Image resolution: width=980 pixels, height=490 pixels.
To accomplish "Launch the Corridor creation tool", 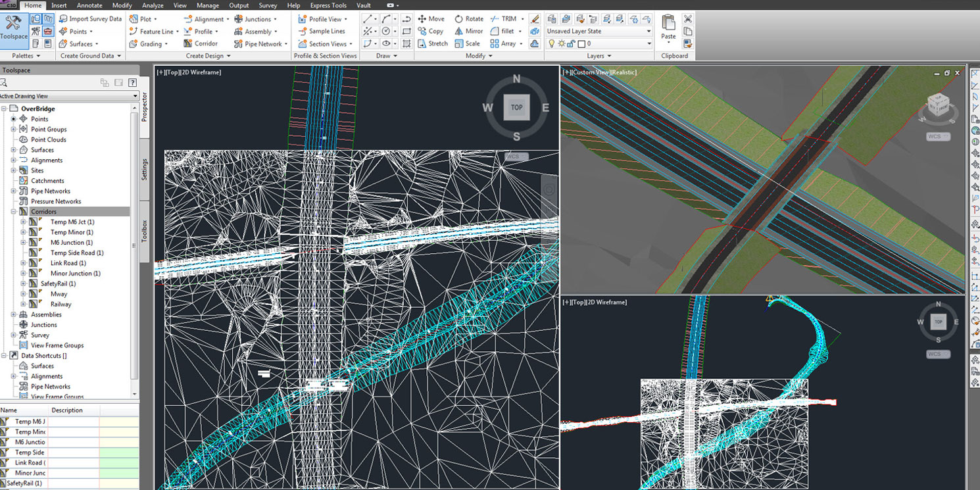I will tap(201, 43).
